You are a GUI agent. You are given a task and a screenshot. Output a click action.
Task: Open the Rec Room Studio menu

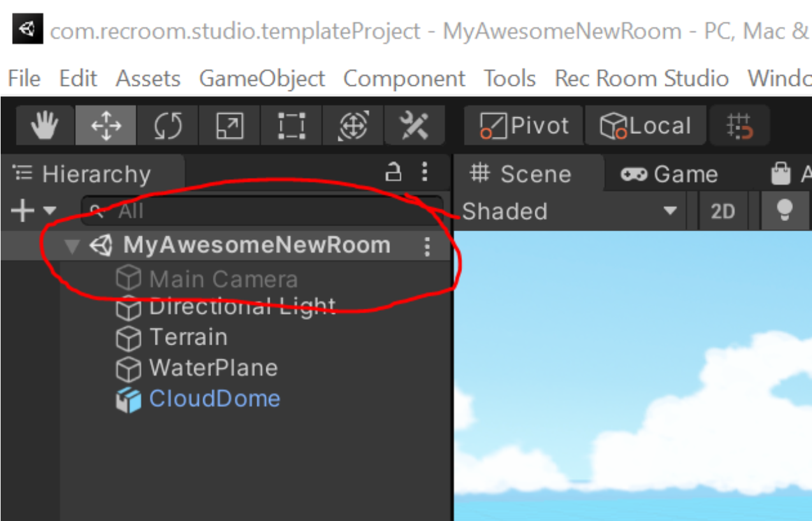(641, 78)
